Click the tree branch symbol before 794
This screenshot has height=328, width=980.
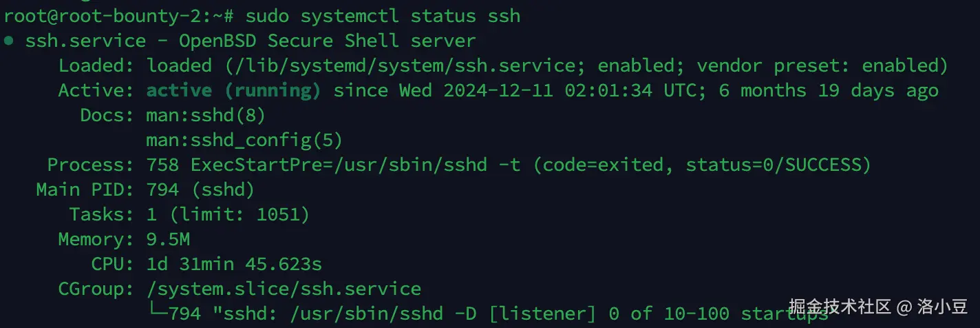click(x=158, y=313)
